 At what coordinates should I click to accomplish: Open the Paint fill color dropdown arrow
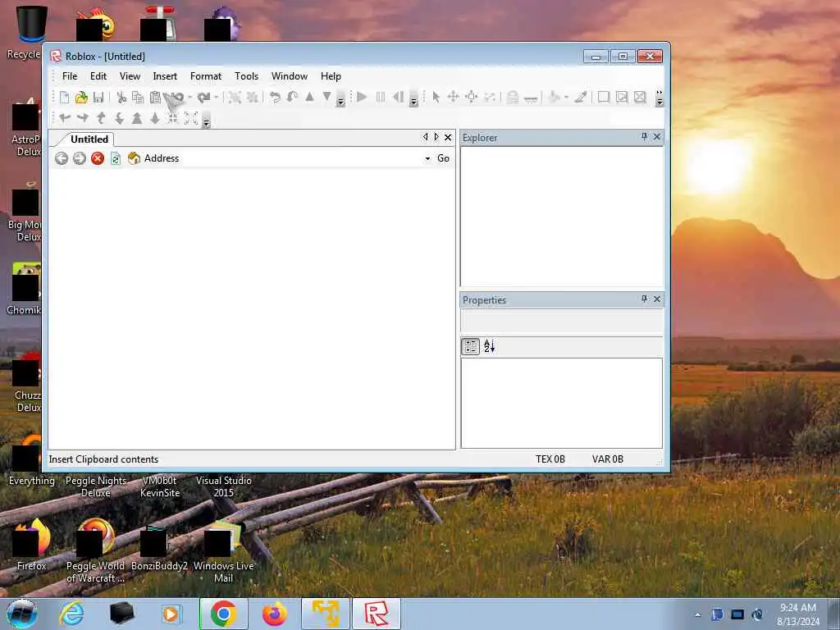[566, 97]
